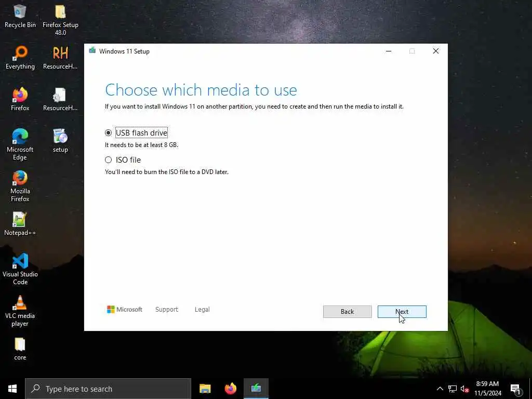This screenshot has height=399, width=532.
Task: Open File Explorer from the taskbar
Action: [x=205, y=389]
